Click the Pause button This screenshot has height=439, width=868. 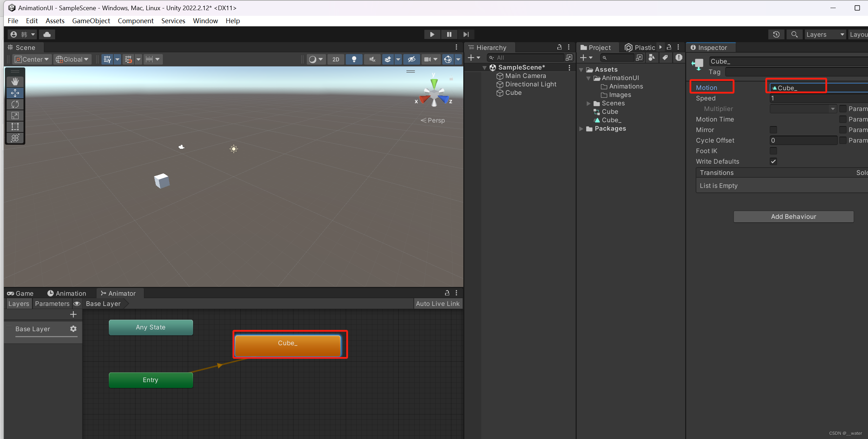tap(449, 34)
